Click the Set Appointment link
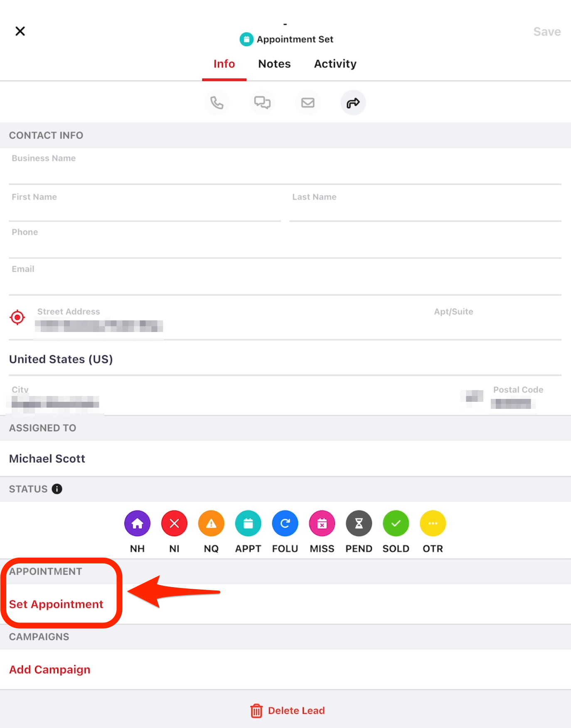 (56, 604)
